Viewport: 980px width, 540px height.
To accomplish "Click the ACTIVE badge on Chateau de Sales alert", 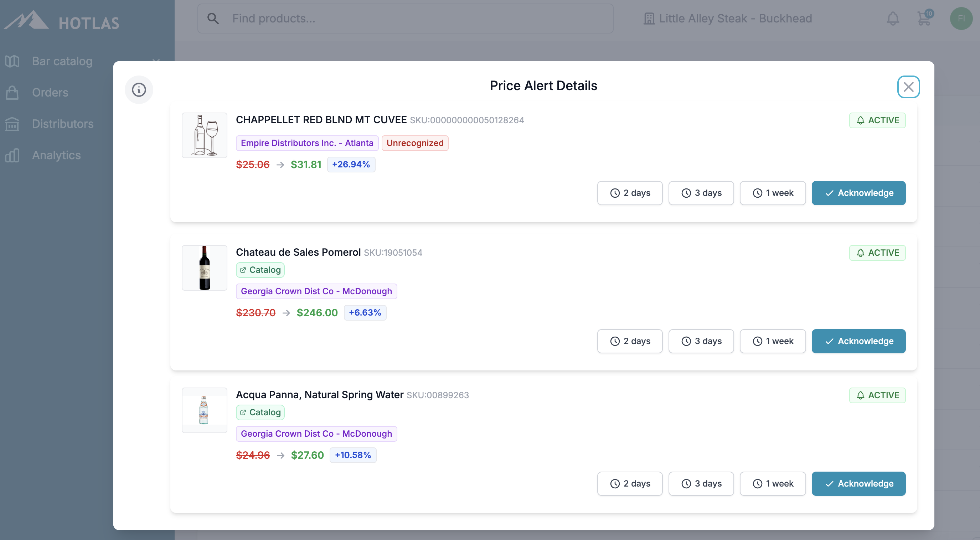I will [877, 253].
